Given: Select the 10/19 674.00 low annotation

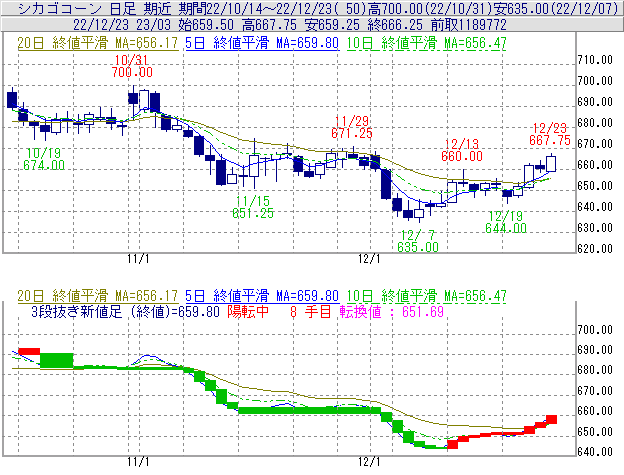Looking at the screenshot, I should coord(44,159).
